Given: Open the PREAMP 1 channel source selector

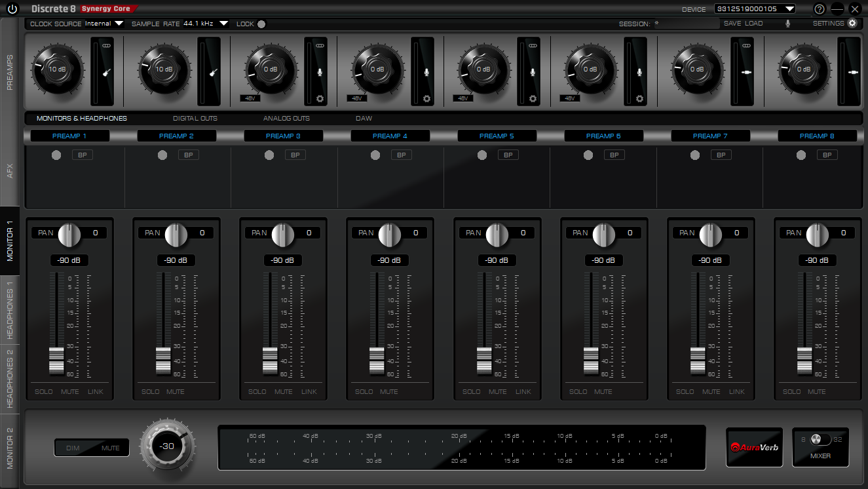Looking at the screenshot, I should (71, 136).
